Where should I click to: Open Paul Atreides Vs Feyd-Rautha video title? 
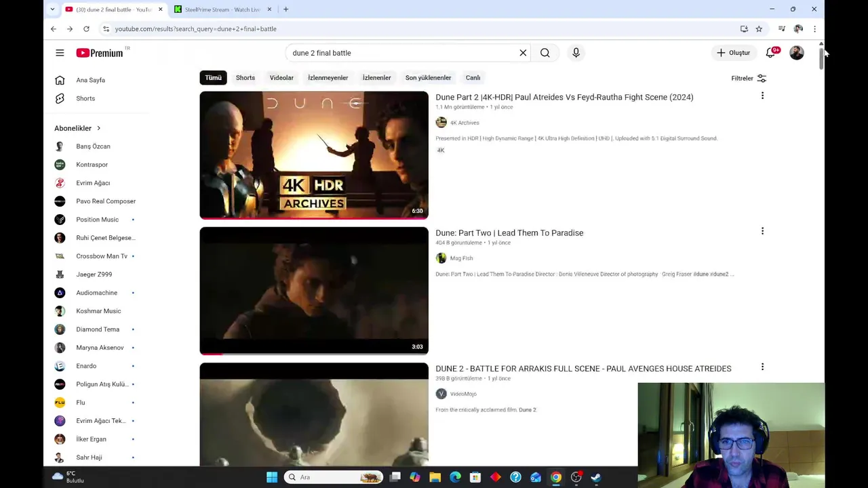pyautogui.click(x=564, y=97)
